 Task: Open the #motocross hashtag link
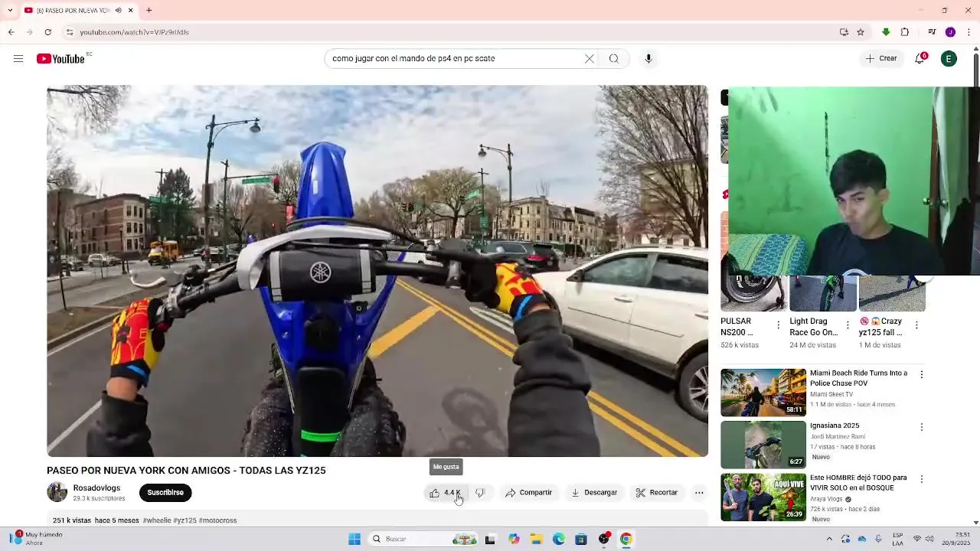pyautogui.click(x=217, y=520)
